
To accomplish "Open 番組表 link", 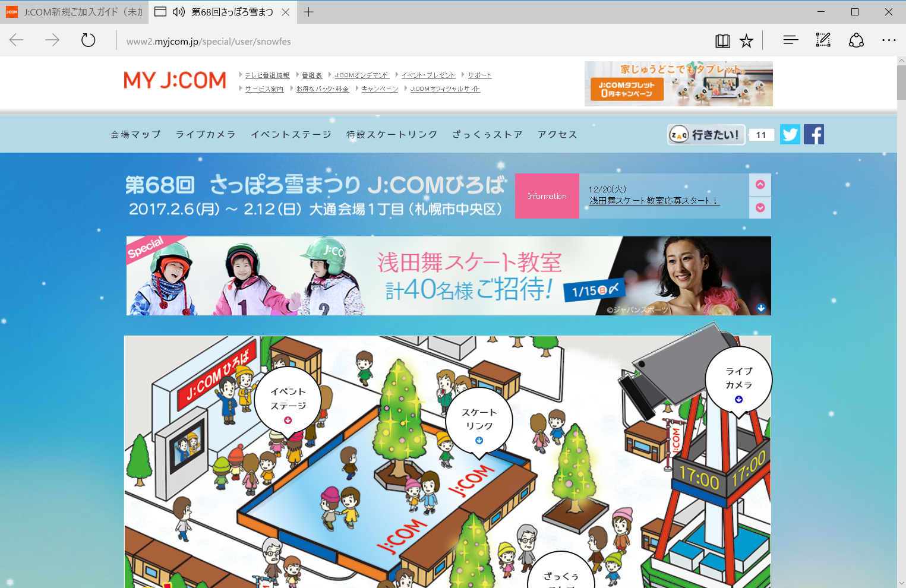I will (x=312, y=75).
